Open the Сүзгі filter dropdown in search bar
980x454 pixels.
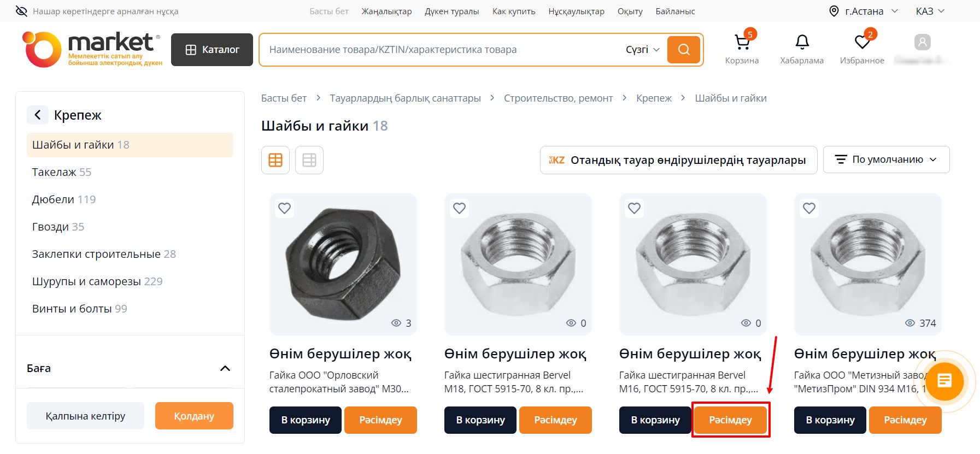point(643,50)
